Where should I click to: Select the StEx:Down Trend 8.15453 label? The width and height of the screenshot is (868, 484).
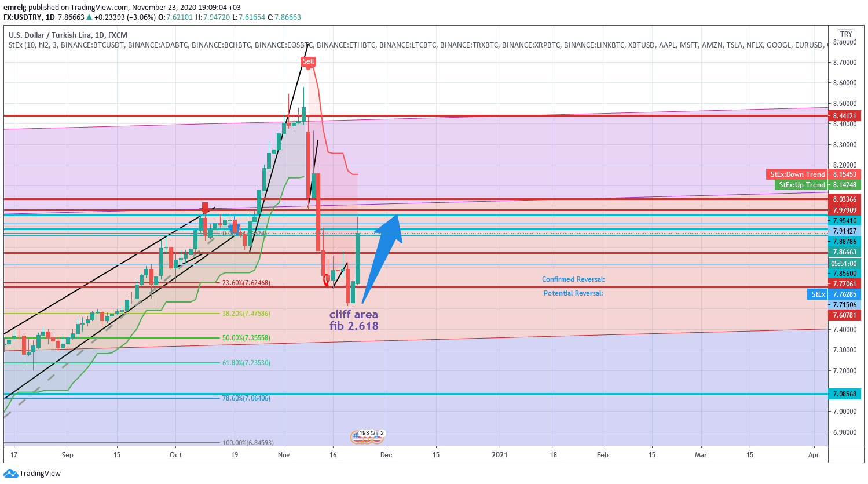coord(814,174)
